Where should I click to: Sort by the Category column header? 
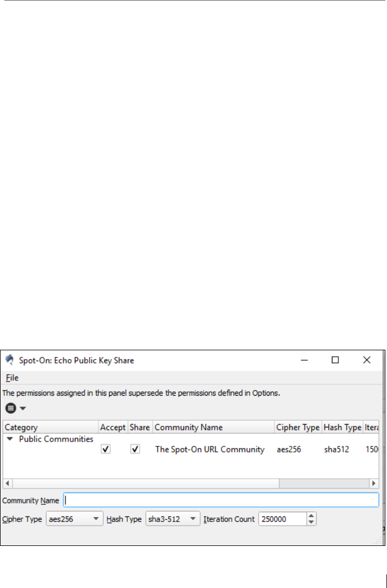[51, 427]
